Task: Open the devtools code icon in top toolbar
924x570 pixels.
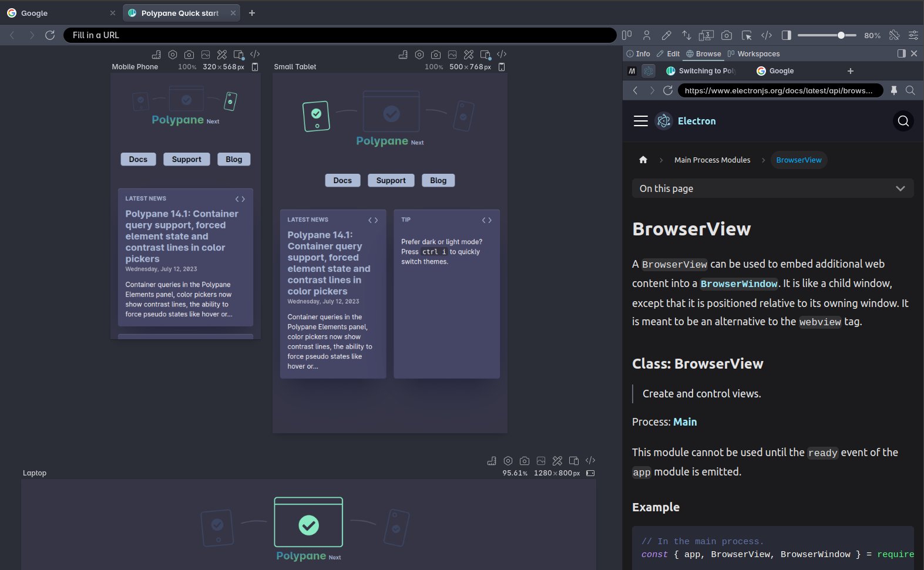Action: coord(767,35)
